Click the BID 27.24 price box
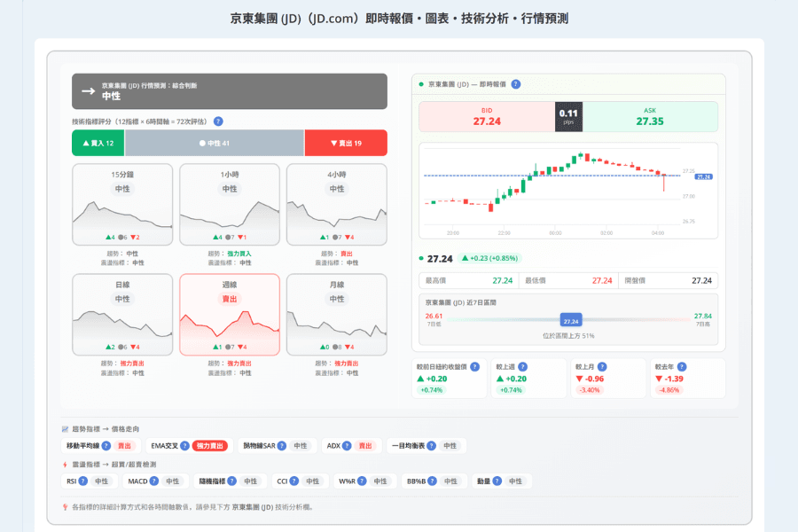 [487, 116]
